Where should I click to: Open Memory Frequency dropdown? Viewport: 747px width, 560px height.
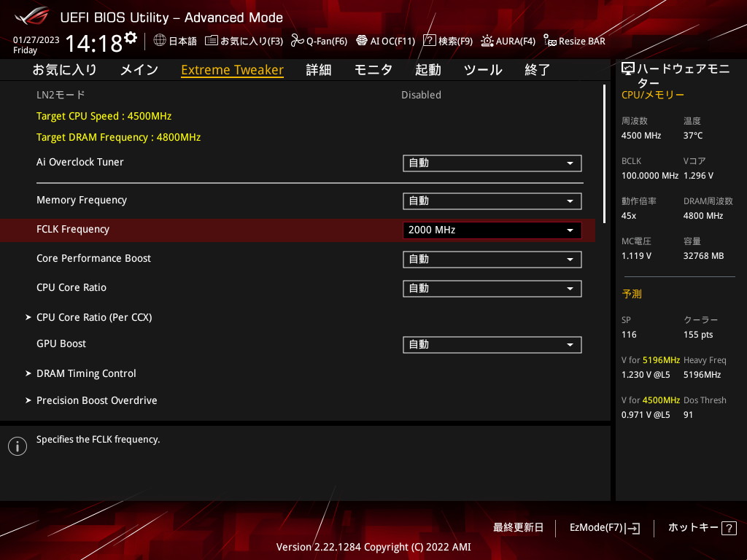(492, 201)
